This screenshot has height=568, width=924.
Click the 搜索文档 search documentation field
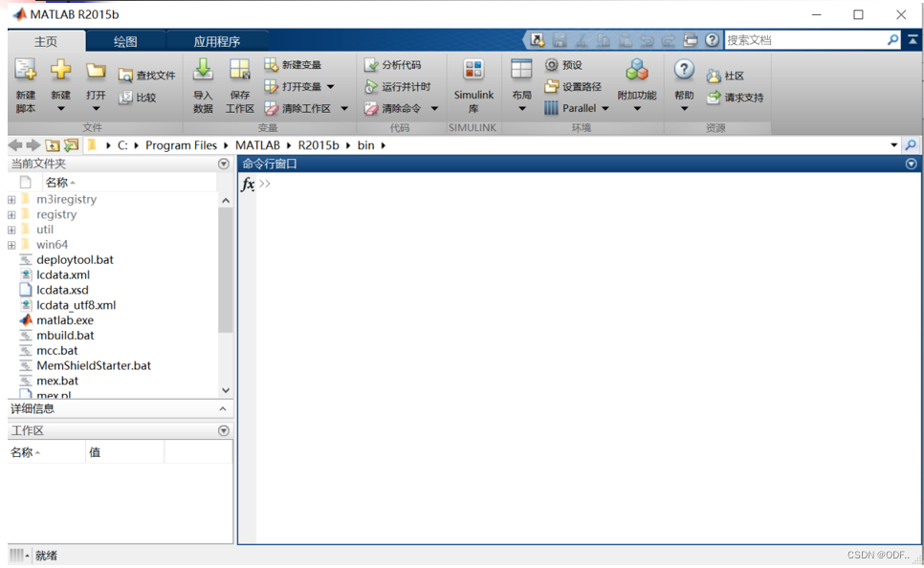[803, 40]
